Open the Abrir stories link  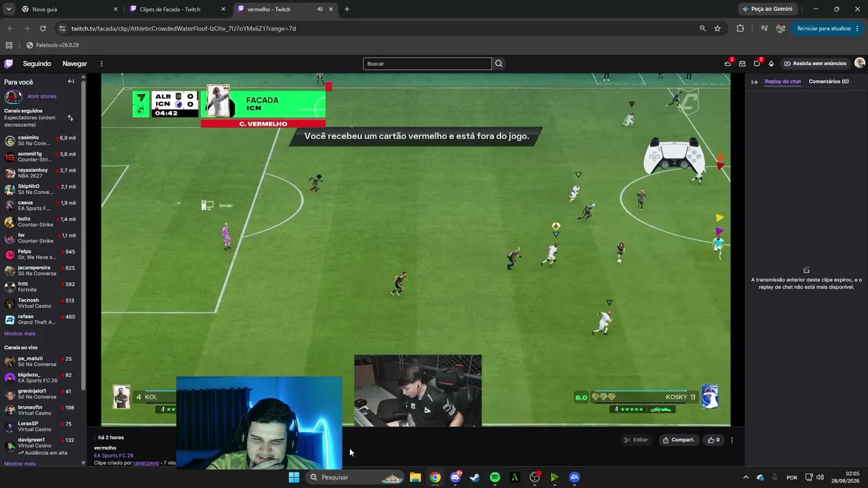[x=42, y=96]
